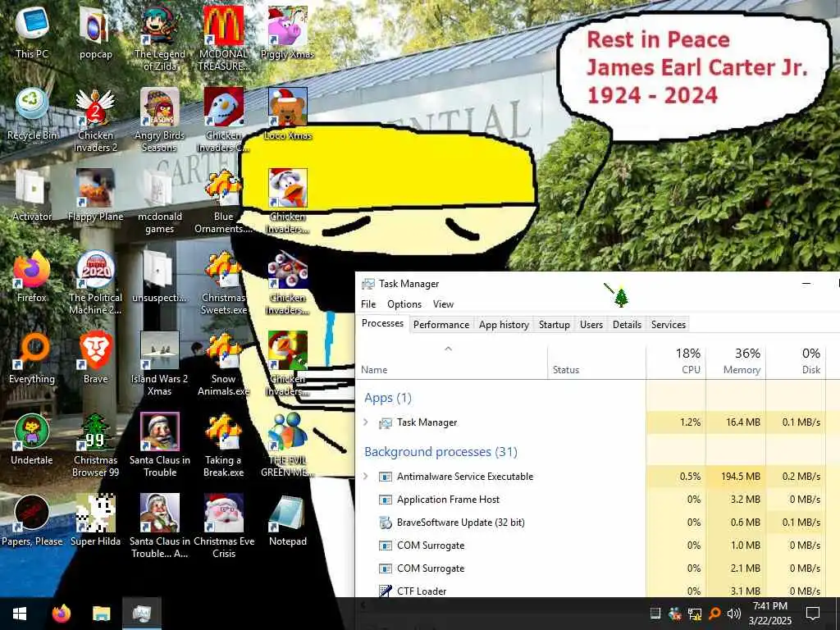Screen dimensions: 840x630
Task: Open Brave browser desktop shortcut
Action: pos(95,358)
